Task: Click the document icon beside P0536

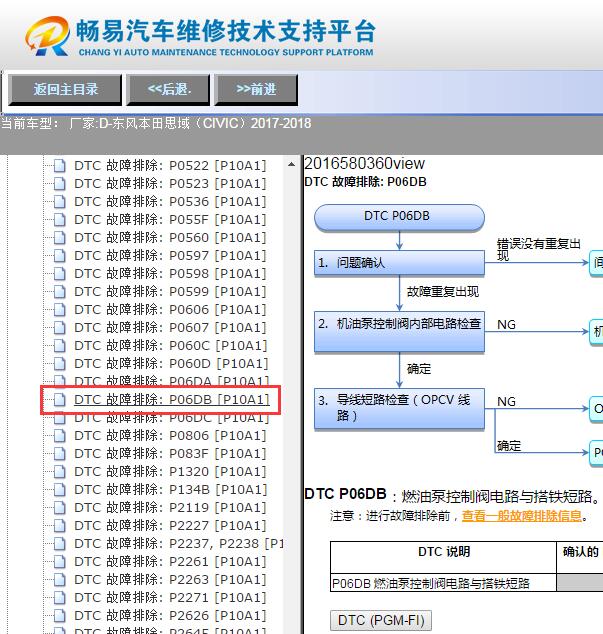Action: pos(59,202)
